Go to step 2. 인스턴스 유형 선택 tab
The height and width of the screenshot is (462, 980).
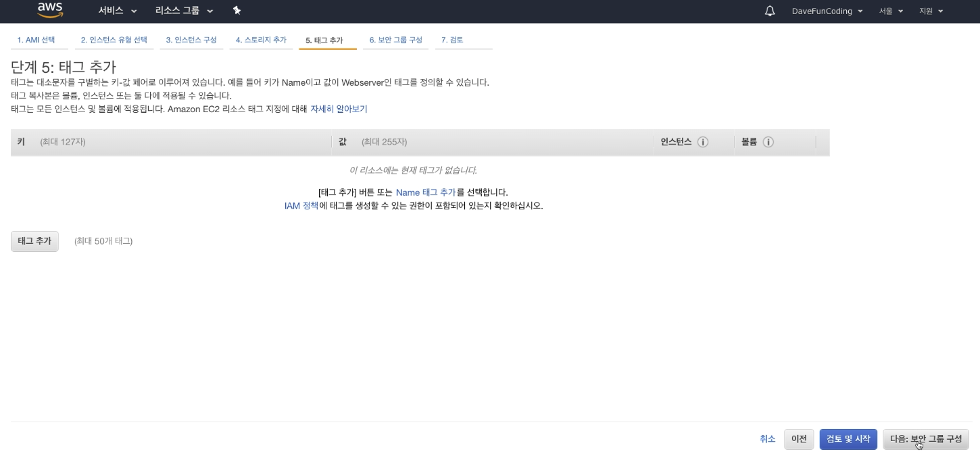click(x=114, y=40)
